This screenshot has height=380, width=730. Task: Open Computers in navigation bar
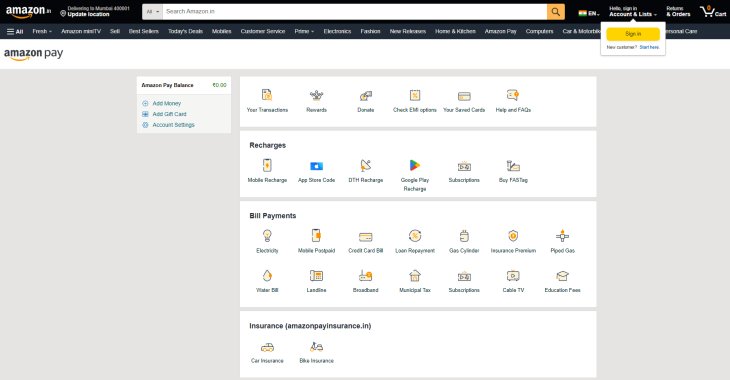coord(539,31)
